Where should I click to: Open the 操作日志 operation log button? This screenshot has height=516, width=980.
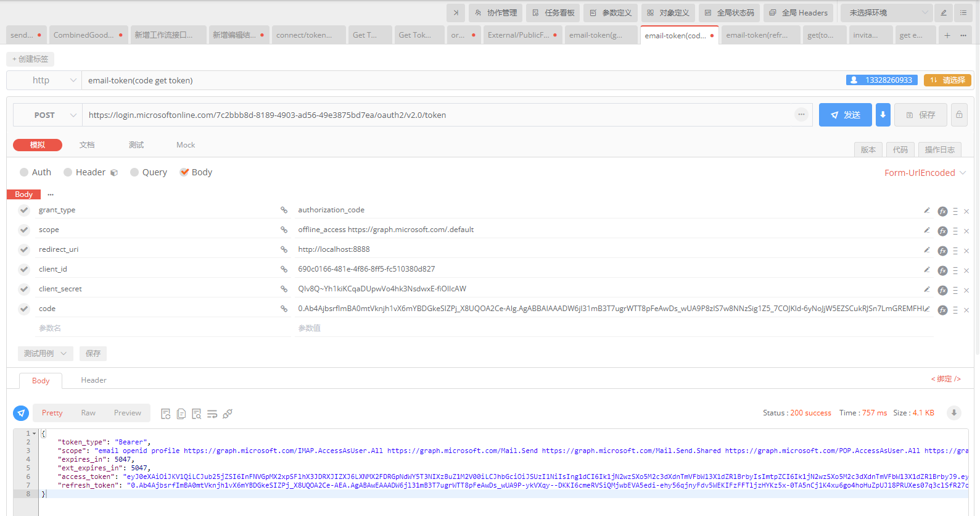pyautogui.click(x=940, y=149)
